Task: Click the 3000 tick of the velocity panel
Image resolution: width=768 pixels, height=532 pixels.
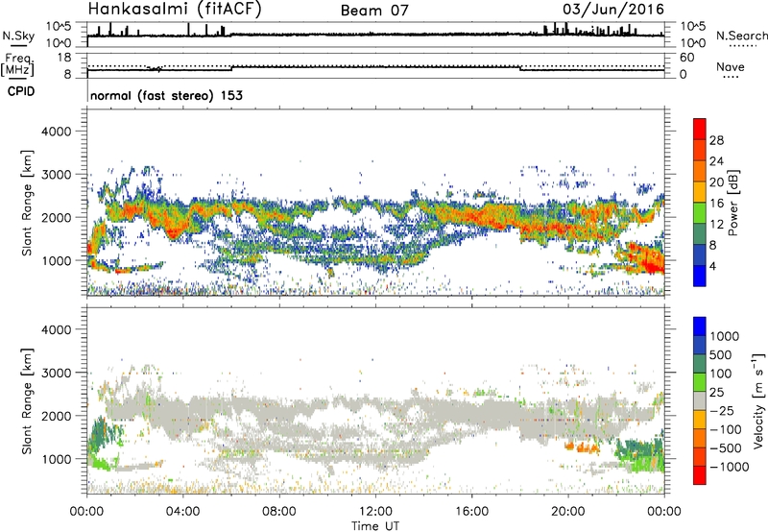Action: [57, 373]
